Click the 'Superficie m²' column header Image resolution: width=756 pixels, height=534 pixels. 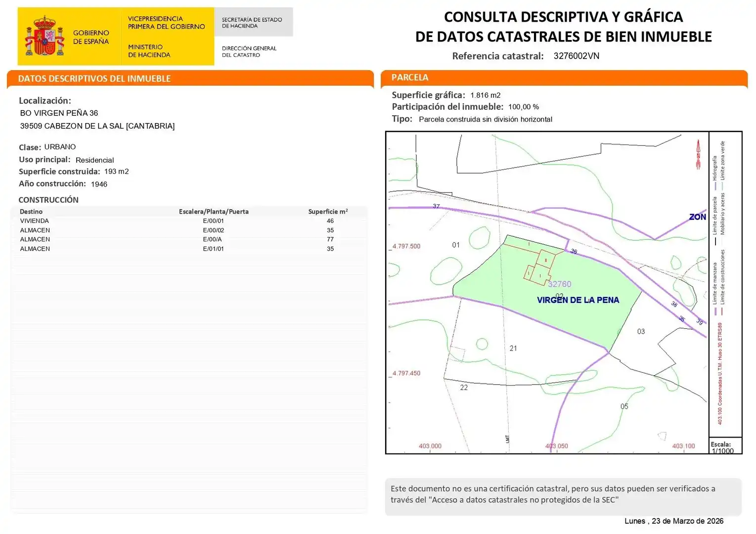(328, 212)
